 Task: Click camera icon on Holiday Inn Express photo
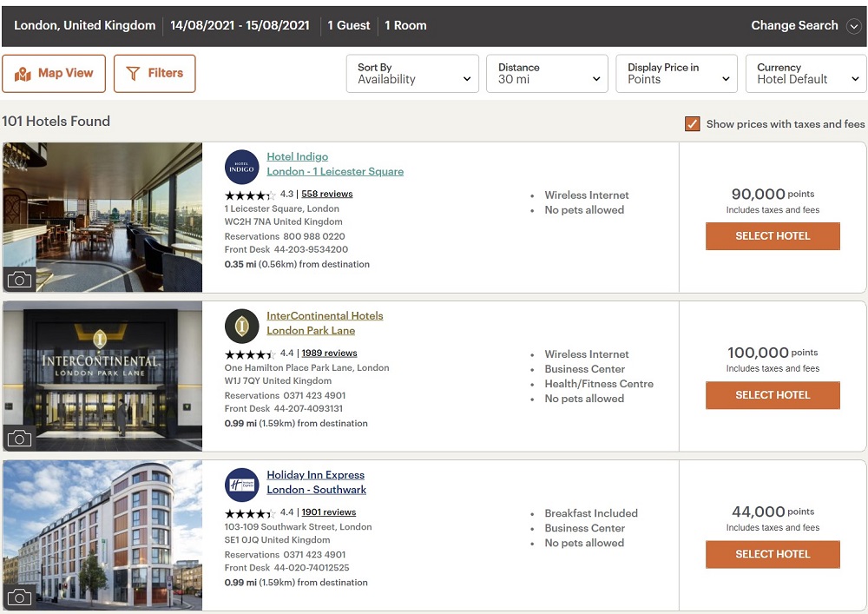coord(19,597)
